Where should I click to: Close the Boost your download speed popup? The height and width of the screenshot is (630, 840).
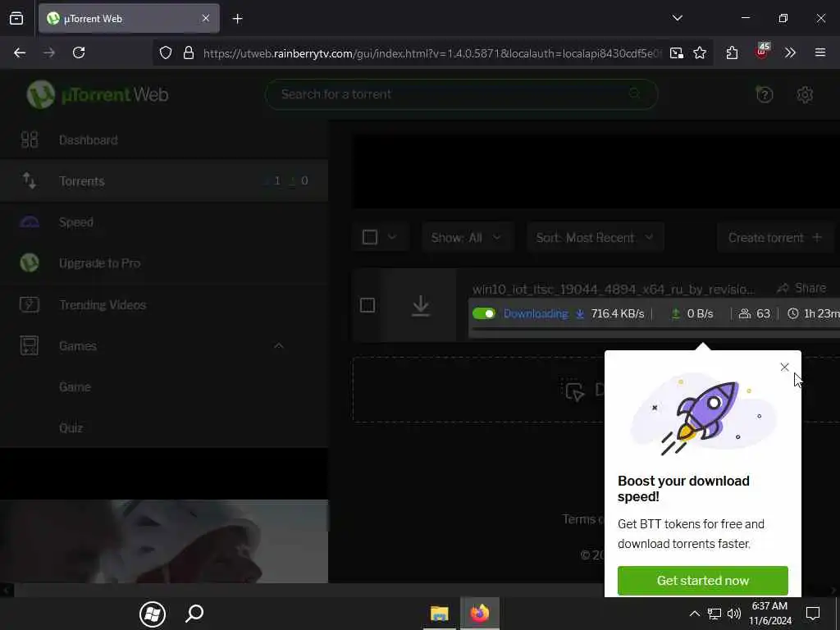(784, 367)
